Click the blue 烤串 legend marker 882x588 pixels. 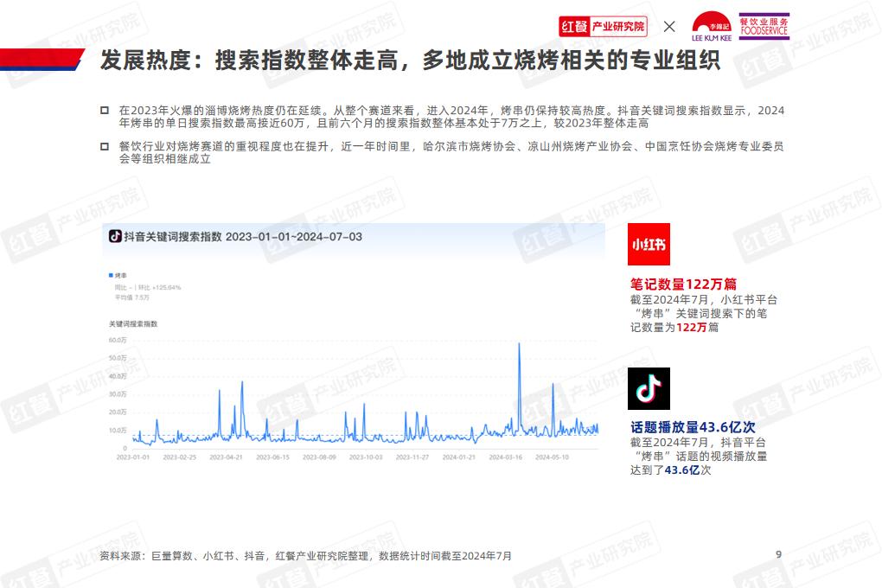click(x=111, y=275)
